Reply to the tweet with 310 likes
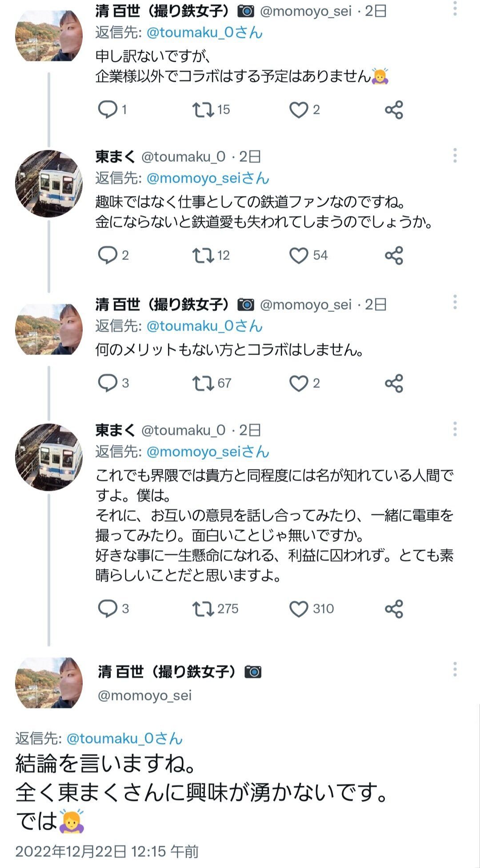Image resolution: width=480 pixels, height=868 pixels. click(108, 609)
